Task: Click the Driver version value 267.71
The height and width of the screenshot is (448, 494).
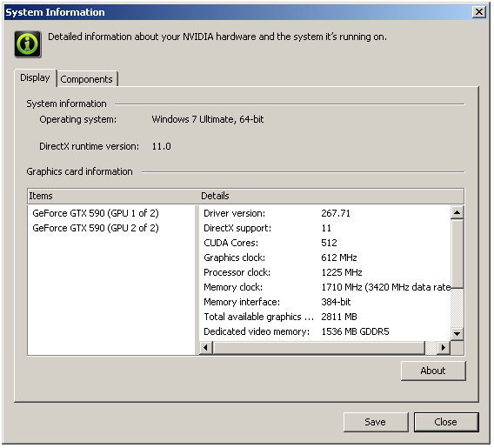Action: 336,213
